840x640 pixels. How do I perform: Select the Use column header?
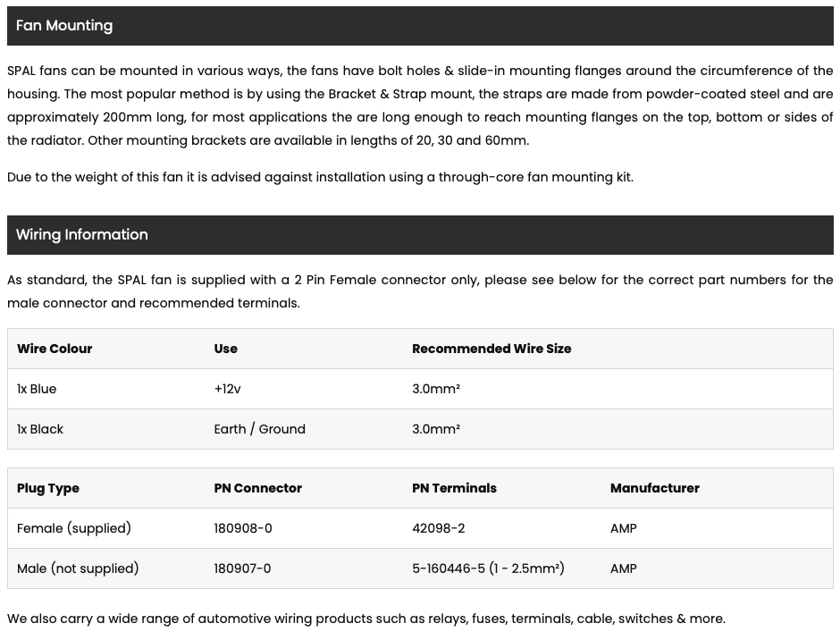coord(225,349)
